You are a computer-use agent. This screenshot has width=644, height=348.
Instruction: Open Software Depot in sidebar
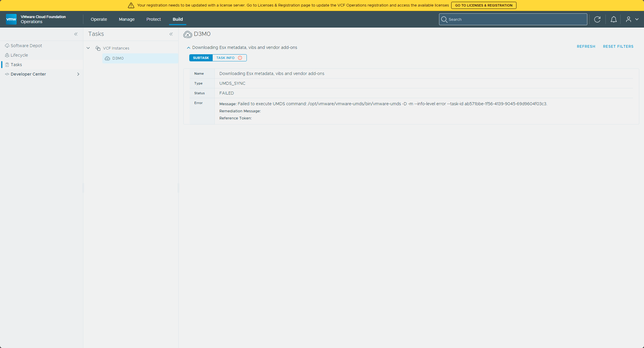coord(26,46)
